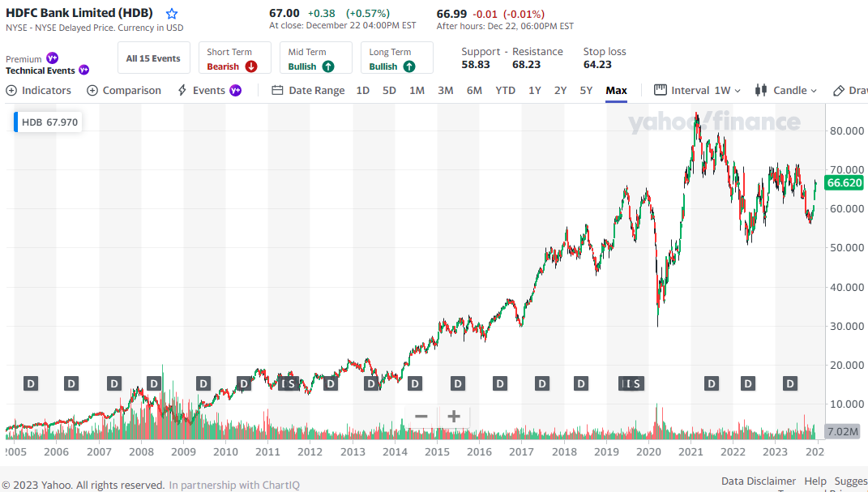Show All 15 Events
This screenshot has width=868, height=492.
pyautogui.click(x=153, y=58)
